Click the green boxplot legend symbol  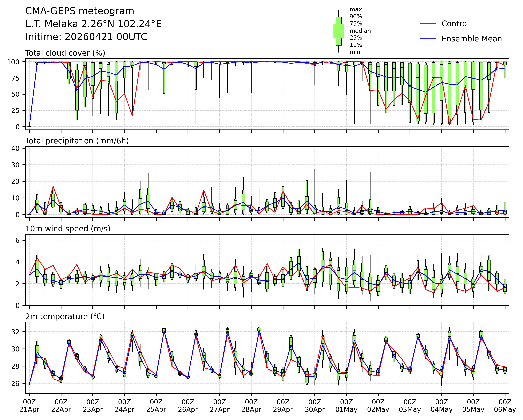pyautogui.click(x=338, y=31)
